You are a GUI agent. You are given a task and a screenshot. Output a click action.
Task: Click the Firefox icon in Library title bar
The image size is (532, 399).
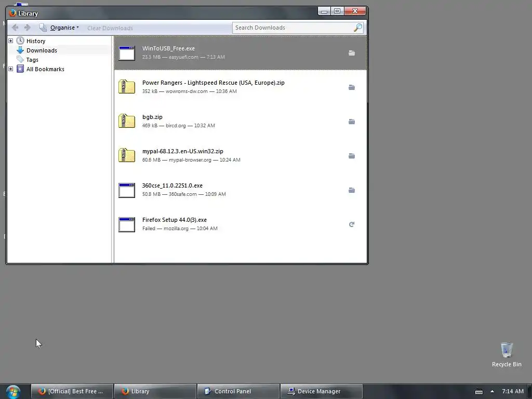click(12, 13)
